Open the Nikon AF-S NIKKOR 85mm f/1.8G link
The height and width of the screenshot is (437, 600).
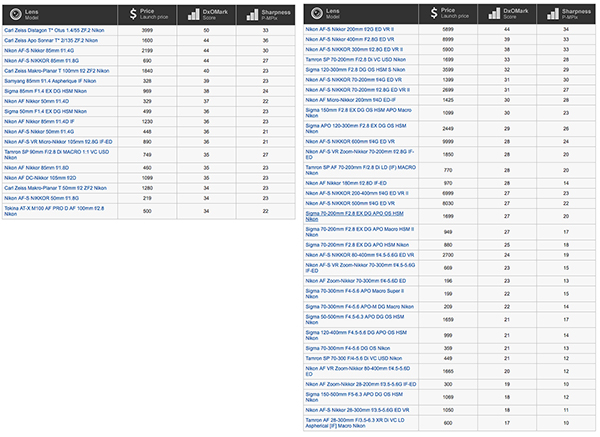coord(41,60)
